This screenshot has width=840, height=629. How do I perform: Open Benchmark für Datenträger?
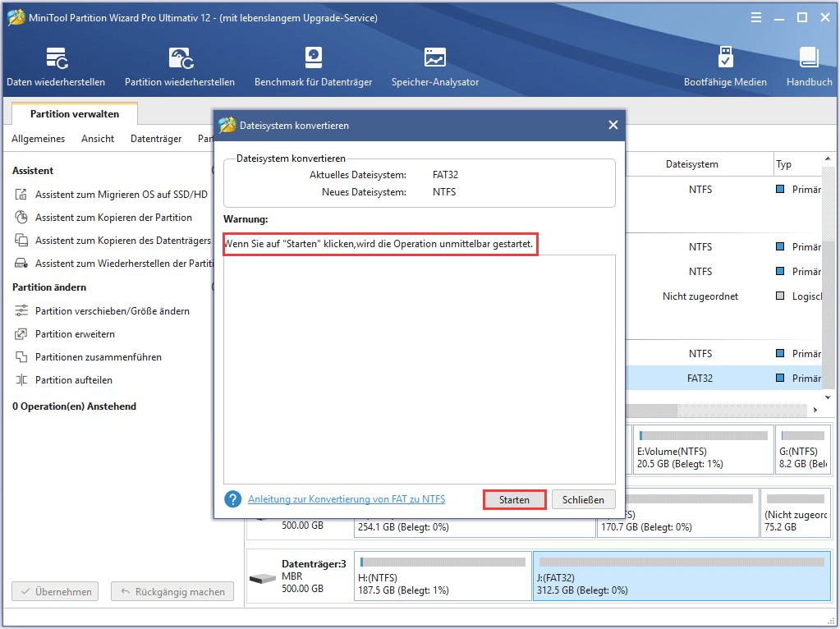click(x=314, y=67)
